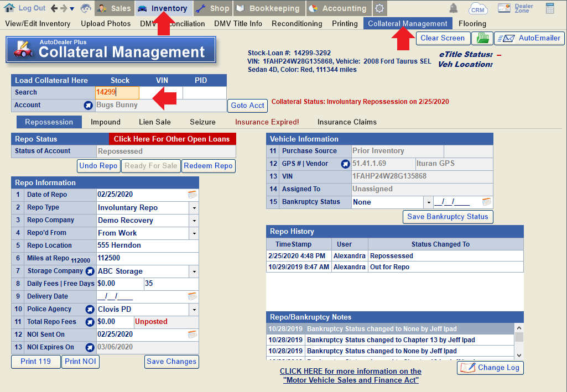This screenshot has width=567, height=392.
Task: Click the blue arrow icon for Total Repo Fees
Action: coord(90,322)
